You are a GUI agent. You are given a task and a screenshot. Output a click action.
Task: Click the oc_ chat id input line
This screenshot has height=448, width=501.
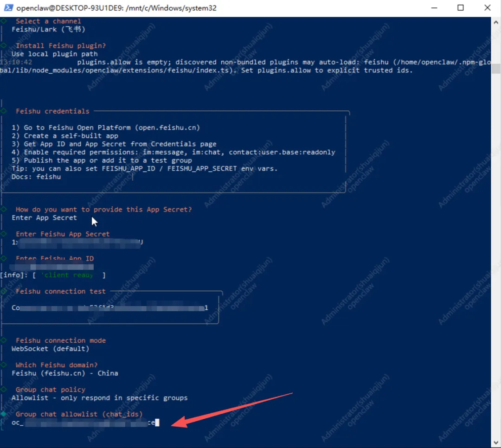(x=85, y=422)
